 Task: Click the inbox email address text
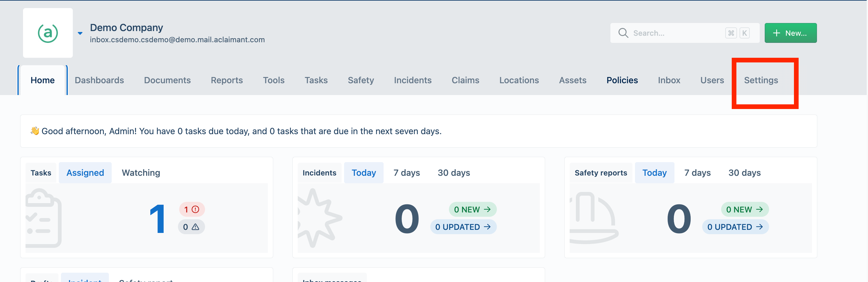click(x=177, y=40)
